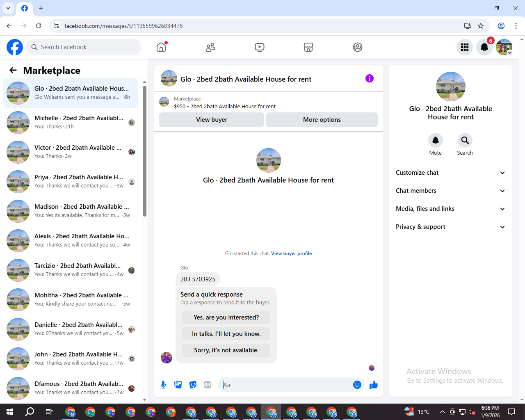The image size is (525, 420).
Task: Open the weather widget showing 13°C
Action: click(x=417, y=412)
